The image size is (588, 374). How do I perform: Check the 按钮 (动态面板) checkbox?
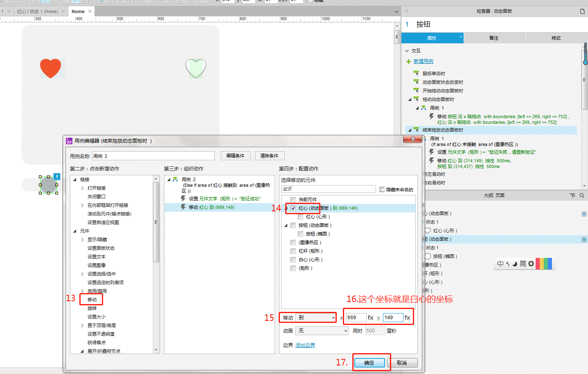pos(293,225)
